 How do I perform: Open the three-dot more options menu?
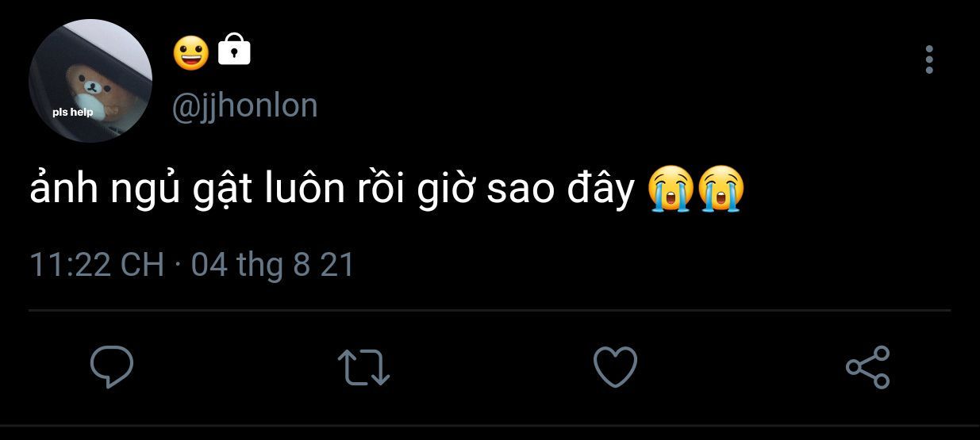point(929,59)
